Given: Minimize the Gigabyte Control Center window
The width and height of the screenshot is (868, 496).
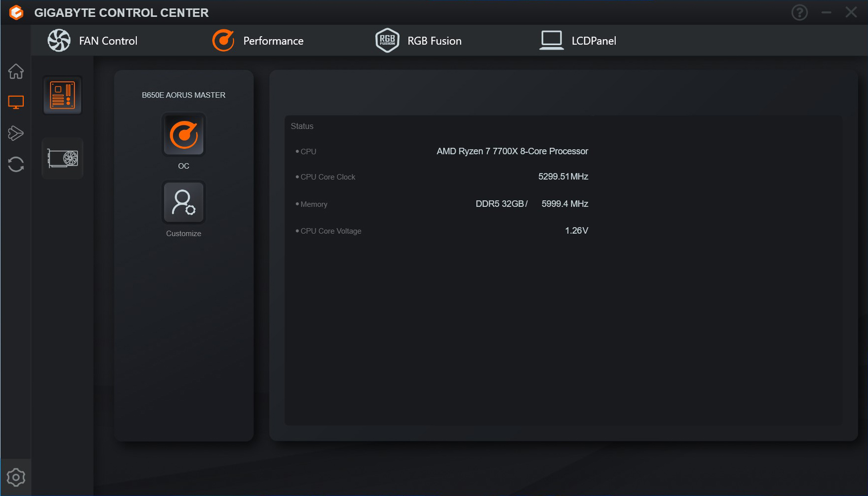Looking at the screenshot, I should (826, 12).
